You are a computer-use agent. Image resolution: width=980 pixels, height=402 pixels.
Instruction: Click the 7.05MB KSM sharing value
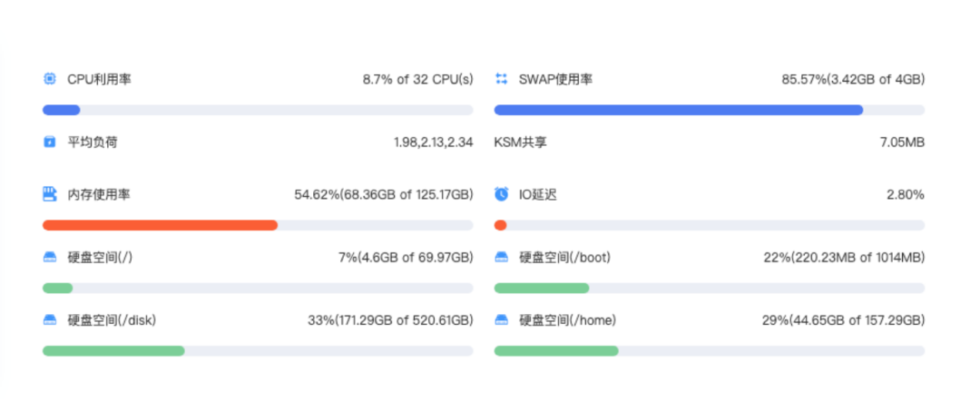click(902, 142)
